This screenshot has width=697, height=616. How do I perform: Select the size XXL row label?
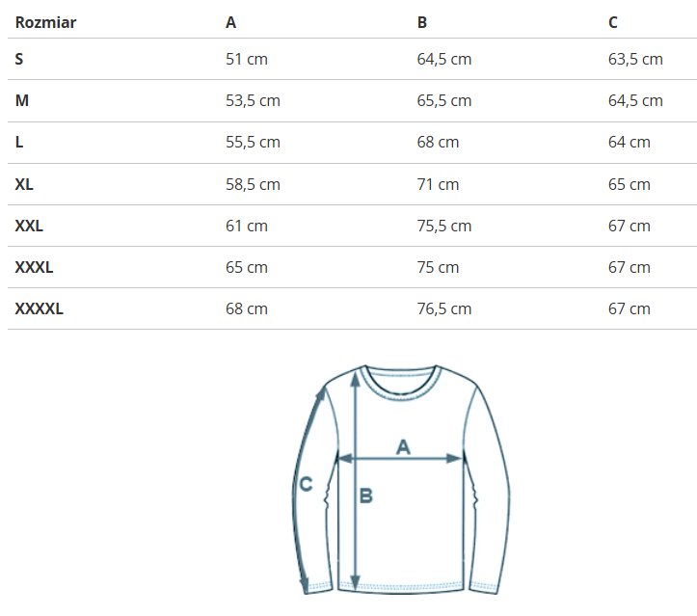[29, 226]
